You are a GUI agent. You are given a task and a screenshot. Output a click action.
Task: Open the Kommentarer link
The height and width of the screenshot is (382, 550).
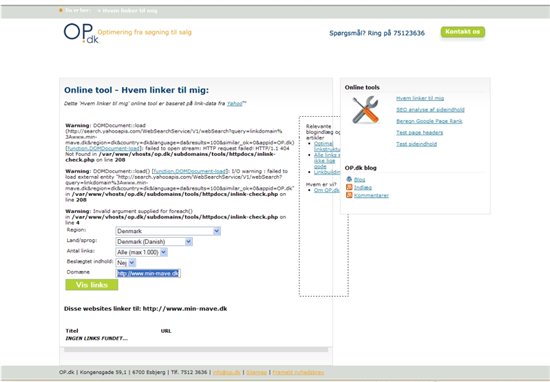click(x=371, y=195)
